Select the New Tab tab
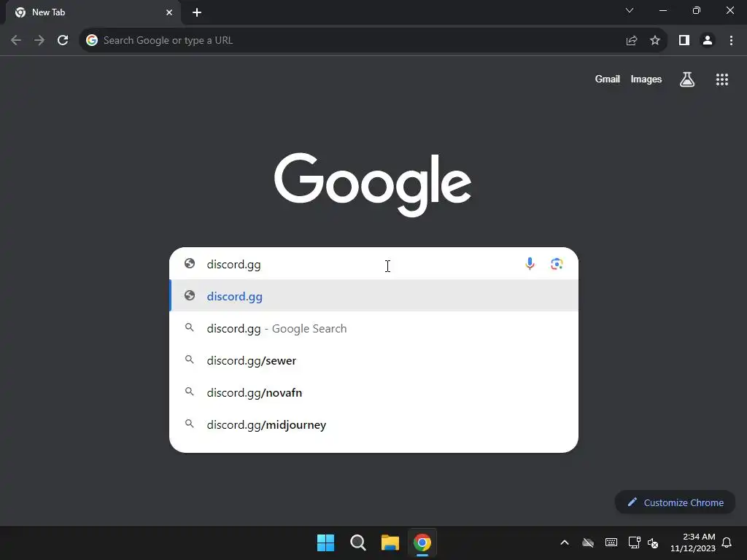 (93, 12)
